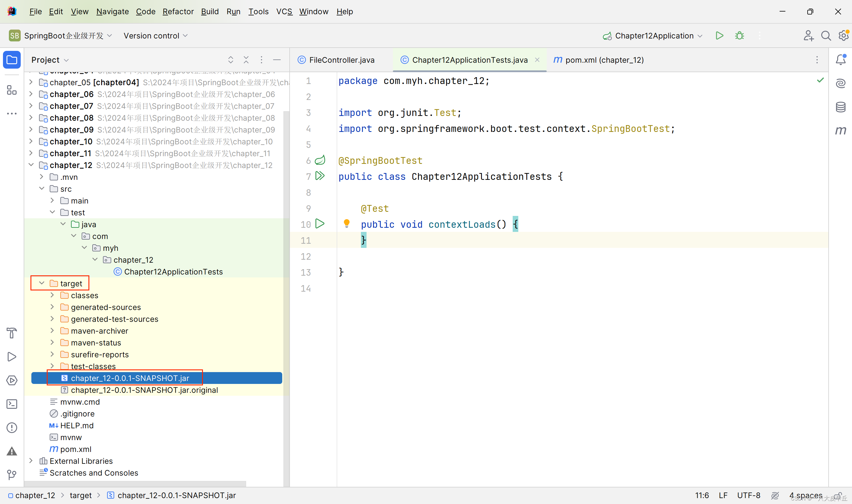Click the run gutter icon beside contextLoads
Image resolution: width=852 pixels, height=504 pixels.
pos(320,224)
